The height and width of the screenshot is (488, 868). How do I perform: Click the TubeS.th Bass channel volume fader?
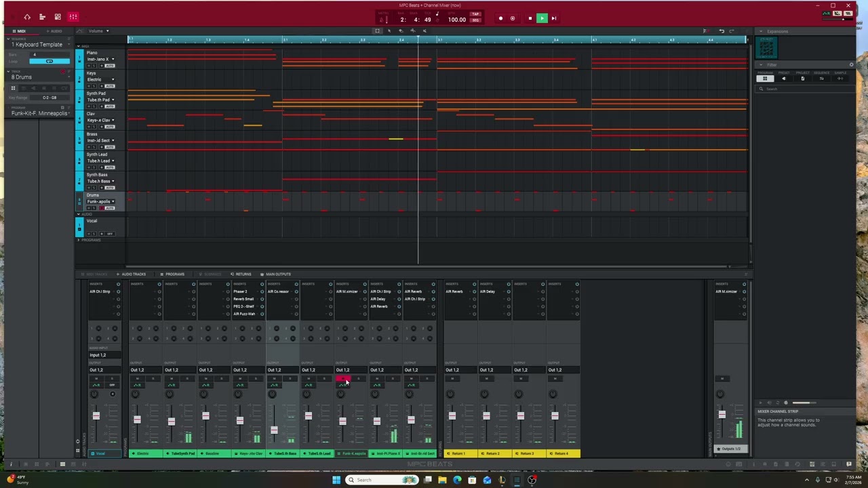click(x=274, y=430)
